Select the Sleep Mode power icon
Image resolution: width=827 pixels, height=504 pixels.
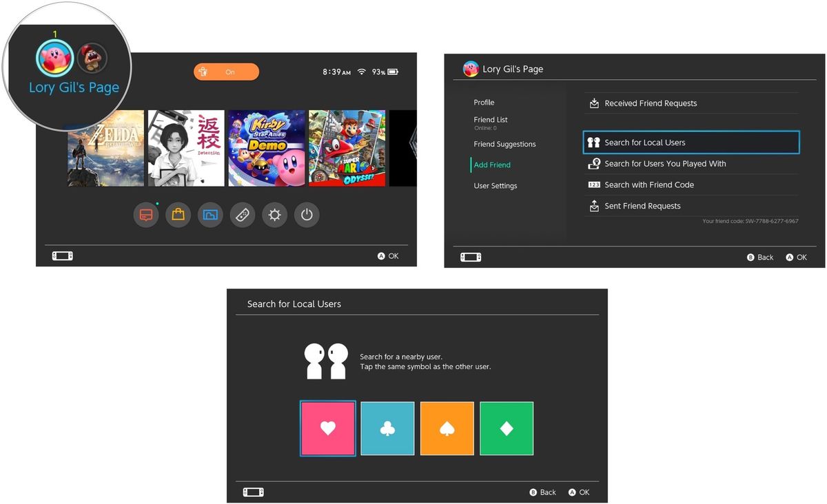tap(307, 215)
